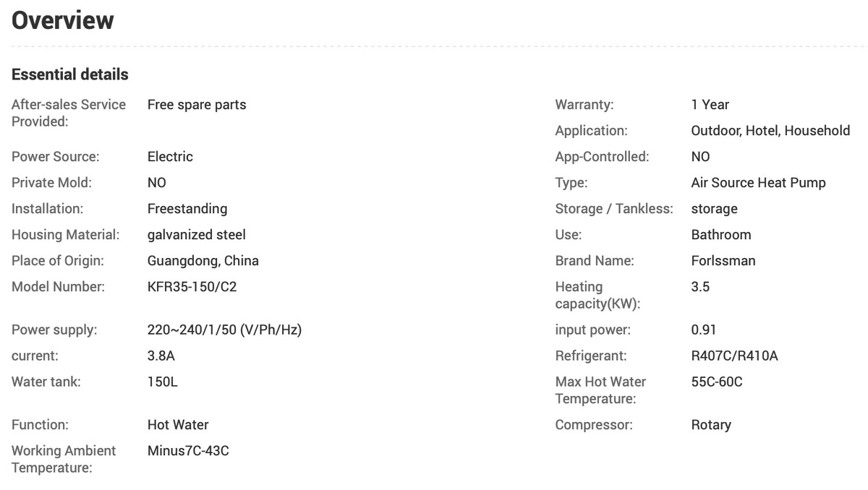Click the Overview heading

tap(63, 20)
